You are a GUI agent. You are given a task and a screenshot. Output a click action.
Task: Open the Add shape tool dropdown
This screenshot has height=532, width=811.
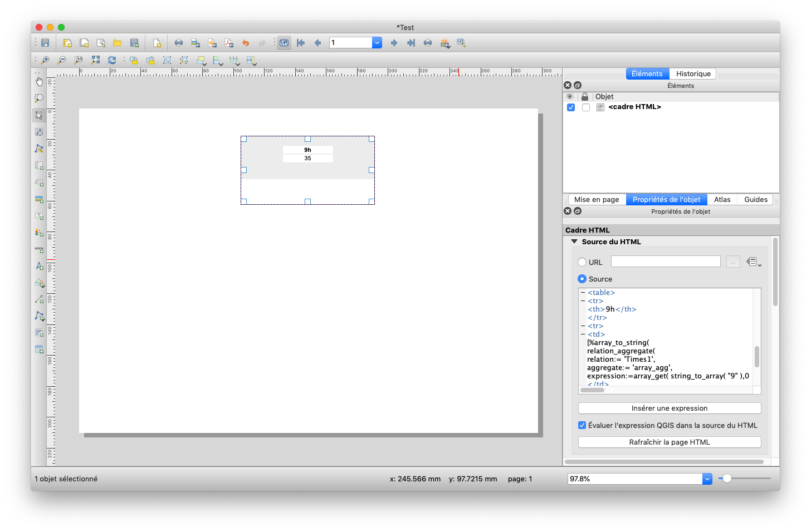point(40,283)
